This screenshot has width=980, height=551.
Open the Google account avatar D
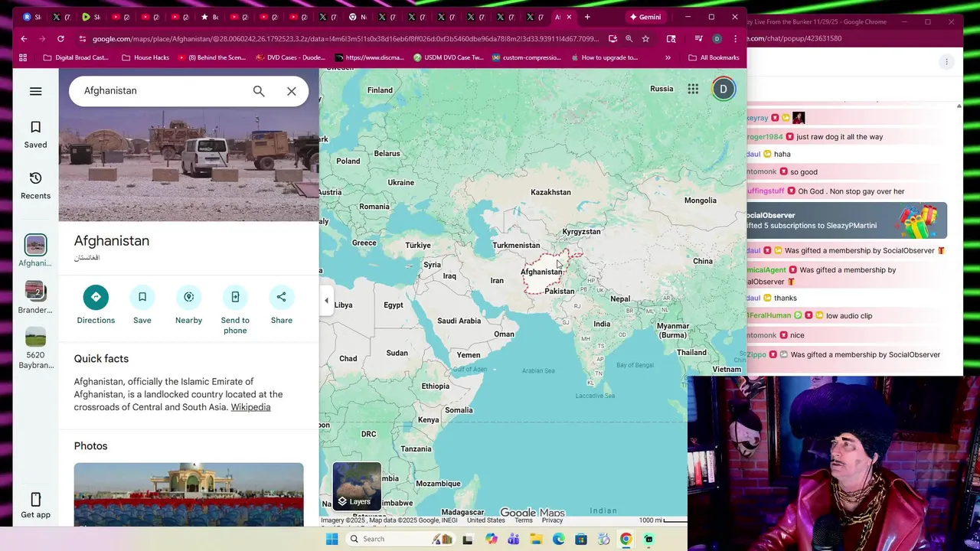tap(724, 90)
